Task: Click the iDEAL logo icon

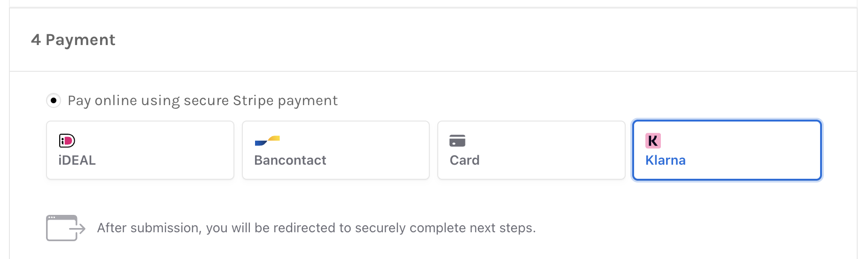Action: [x=67, y=140]
